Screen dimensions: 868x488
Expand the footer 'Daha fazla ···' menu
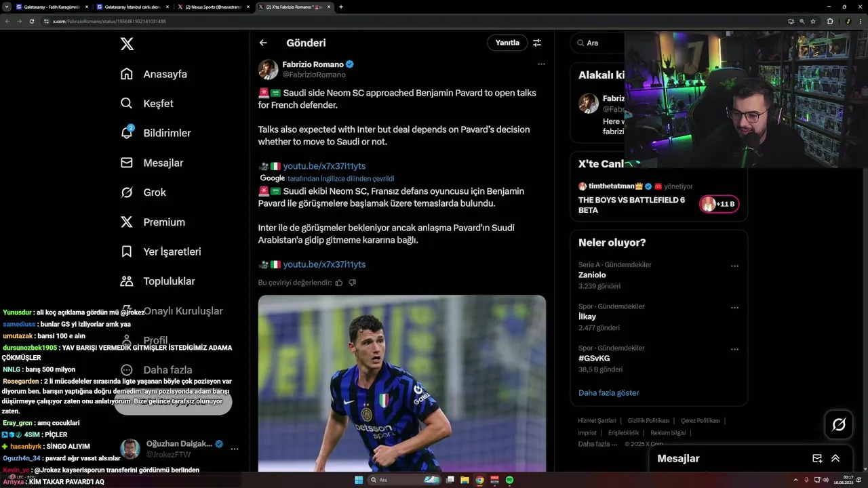tap(597, 444)
